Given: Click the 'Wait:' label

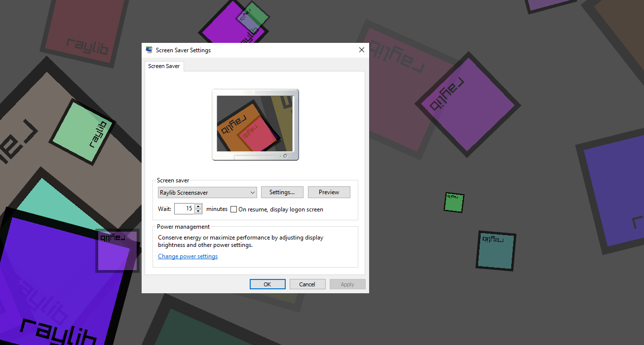Looking at the screenshot, I should [164, 209].
